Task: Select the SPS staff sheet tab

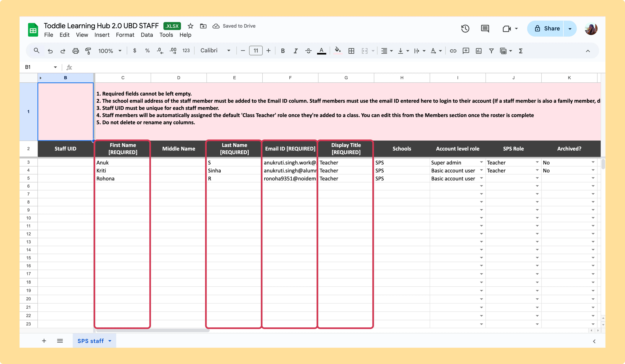Action: (94, 341)
